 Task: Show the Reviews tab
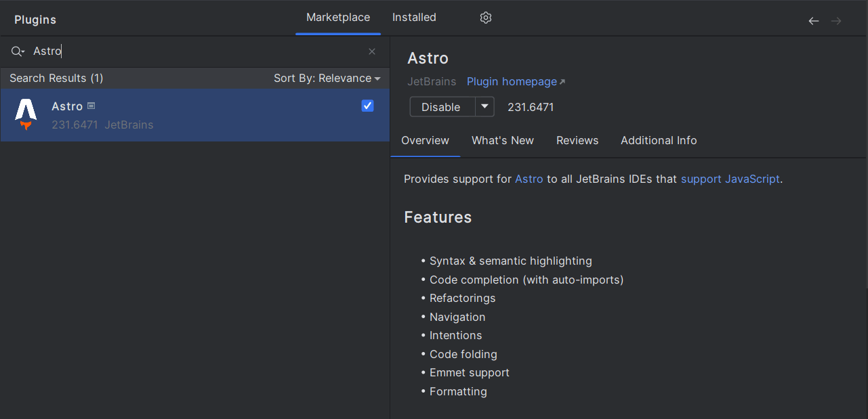click(577, 140)
